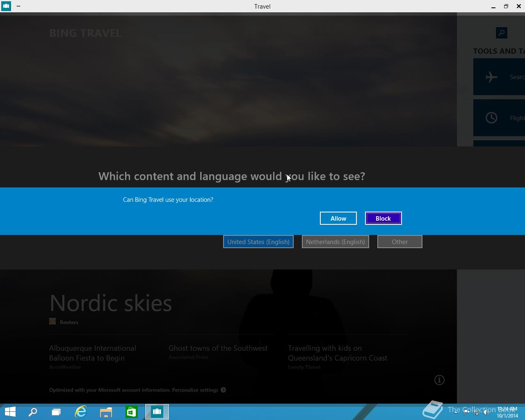525x420 pixels.
Task: Open the app options ellipsis menu
Action: point(18,6)
